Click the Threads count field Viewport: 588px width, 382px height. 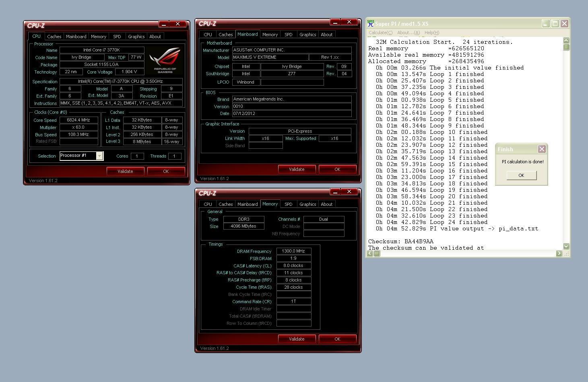174,156
